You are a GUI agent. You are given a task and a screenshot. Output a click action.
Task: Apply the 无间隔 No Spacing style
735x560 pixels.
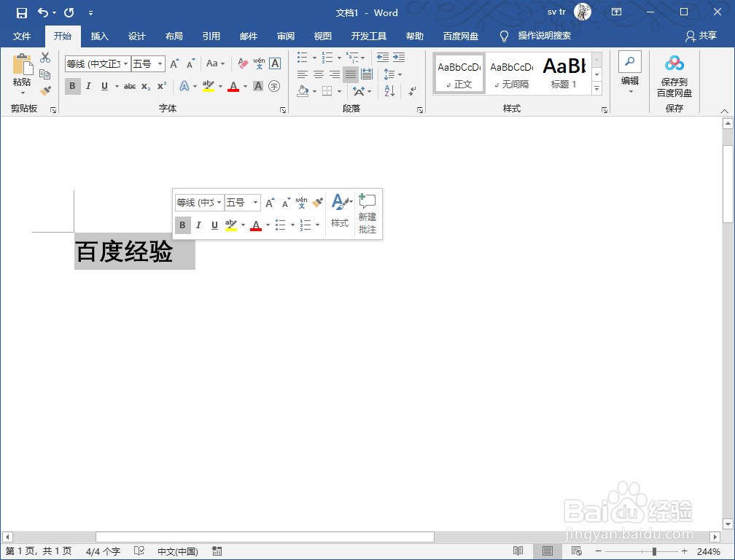[x=511, y=73]
